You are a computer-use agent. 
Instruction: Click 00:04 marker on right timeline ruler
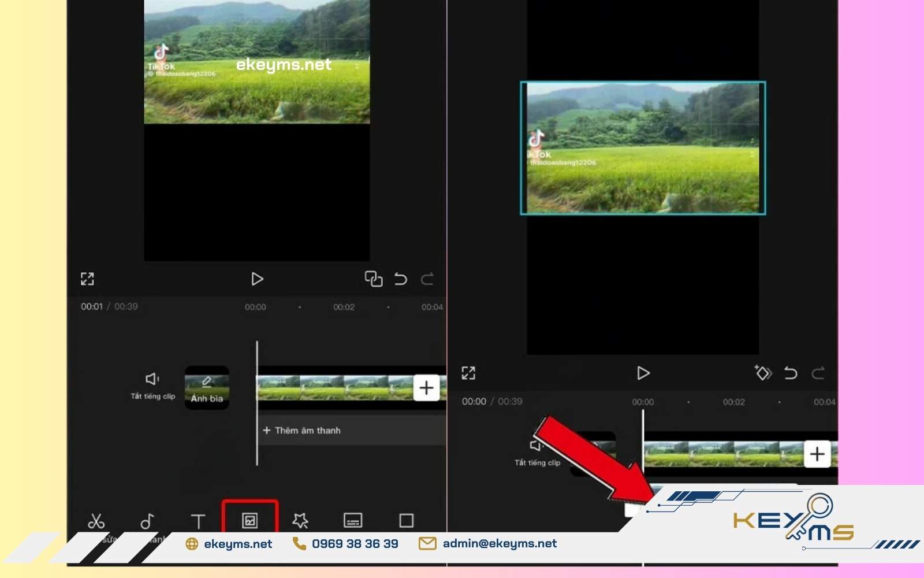click(x=825, y=402)
